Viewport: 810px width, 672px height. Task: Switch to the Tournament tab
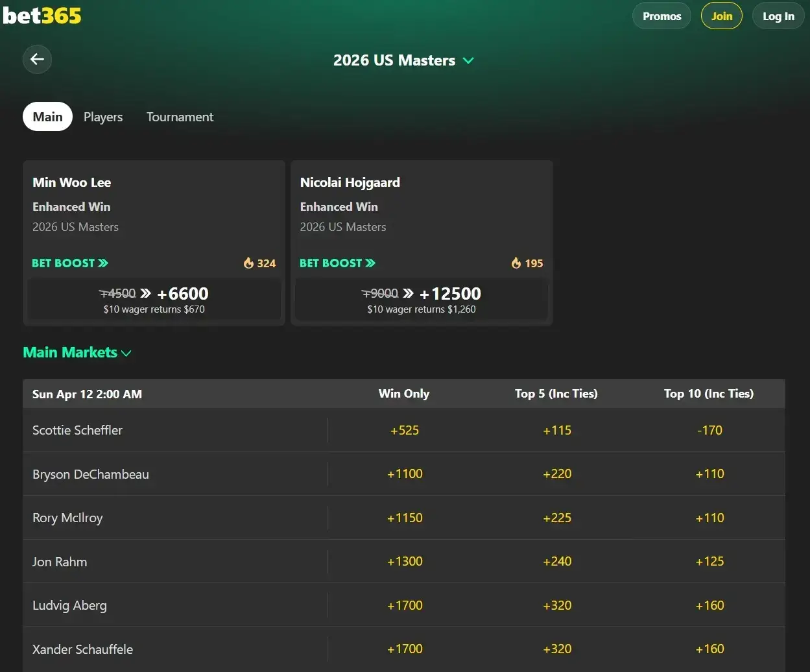coord(180,117)
